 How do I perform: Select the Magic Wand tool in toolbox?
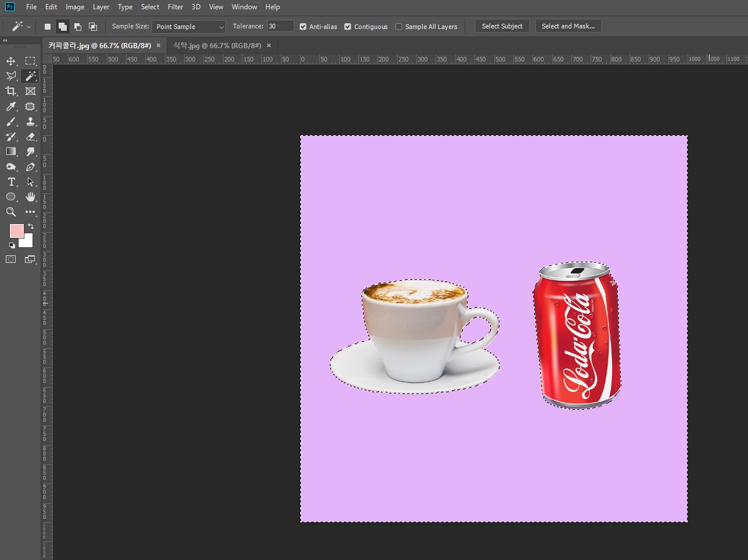tap(30, 76)
